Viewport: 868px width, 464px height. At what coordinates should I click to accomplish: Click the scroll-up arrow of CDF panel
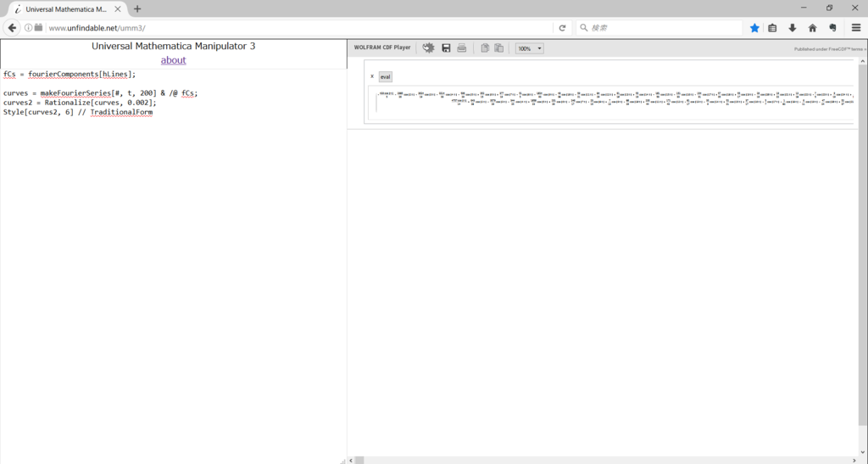[863, 60]
